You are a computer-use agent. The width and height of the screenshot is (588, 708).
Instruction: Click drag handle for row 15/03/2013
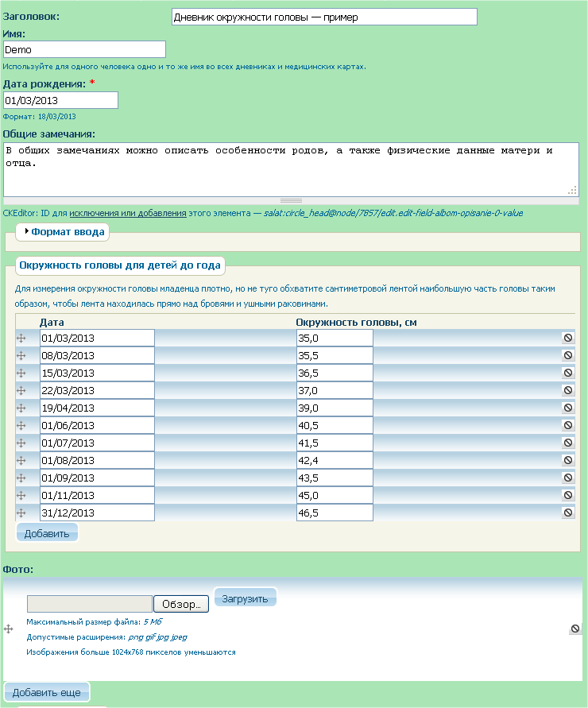21,373
